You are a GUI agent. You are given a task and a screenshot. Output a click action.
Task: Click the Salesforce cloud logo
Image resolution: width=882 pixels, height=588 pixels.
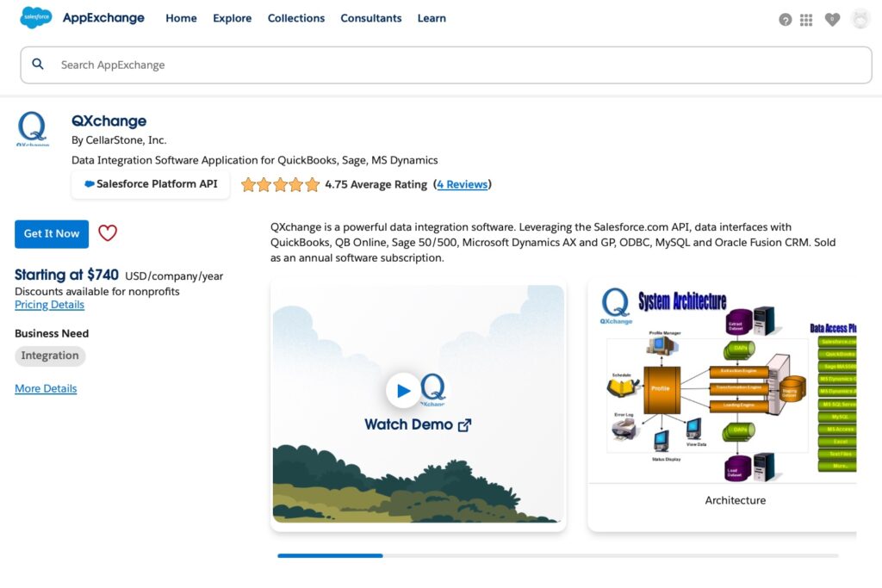coord(36,17)
